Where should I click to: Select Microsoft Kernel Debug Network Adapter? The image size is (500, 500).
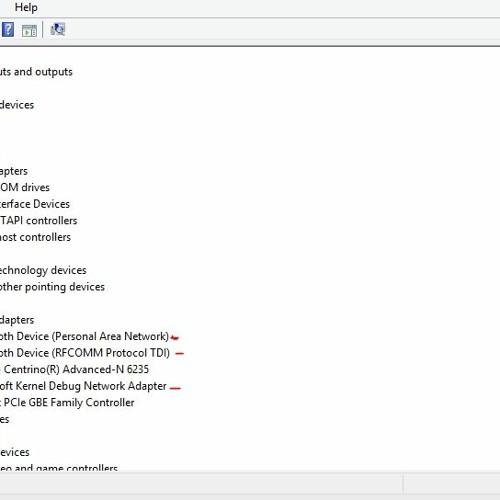pos(83,386)
